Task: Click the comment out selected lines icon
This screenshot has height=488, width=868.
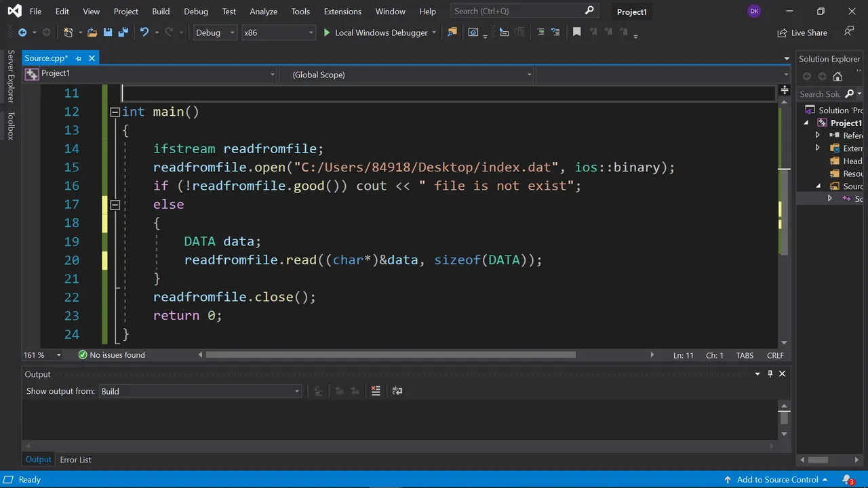Action: [x=540, y=33]
